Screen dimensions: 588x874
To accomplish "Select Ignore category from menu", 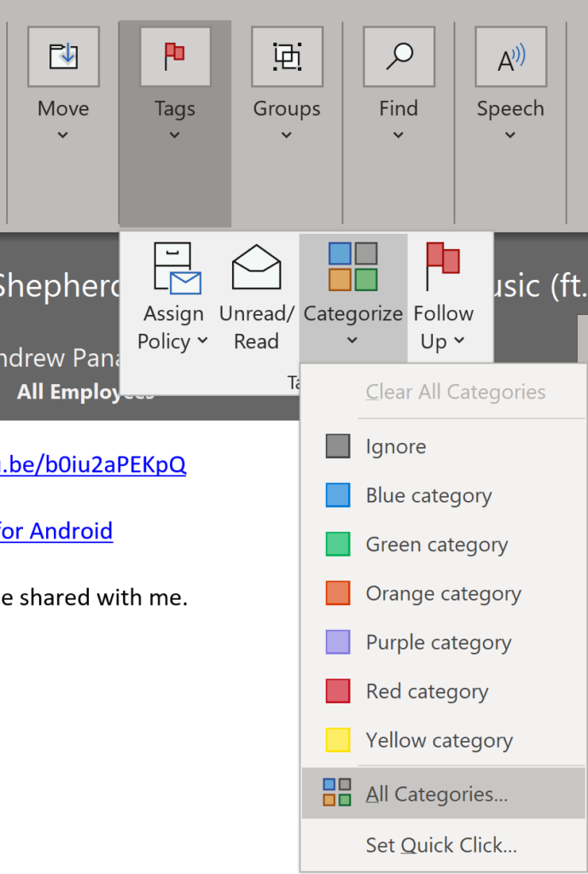I will [x=395, y=446].
